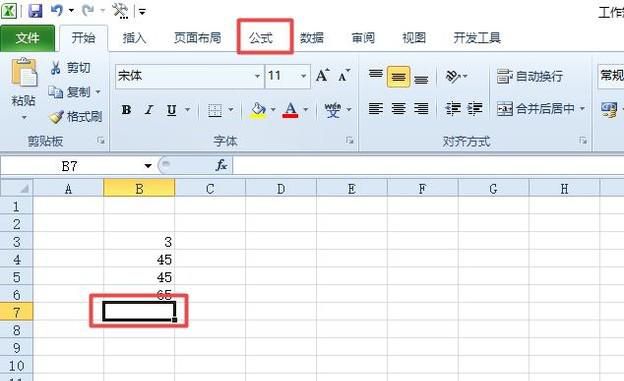Click the Decrease Font Size icon
The height and width of the screenshot is (381, 624).
click(x=344, y=76)
